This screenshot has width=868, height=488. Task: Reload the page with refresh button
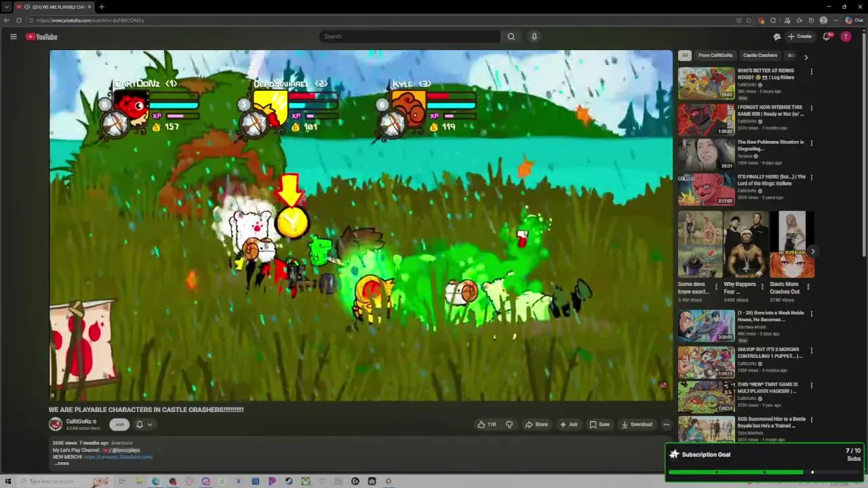pos(19,20)
